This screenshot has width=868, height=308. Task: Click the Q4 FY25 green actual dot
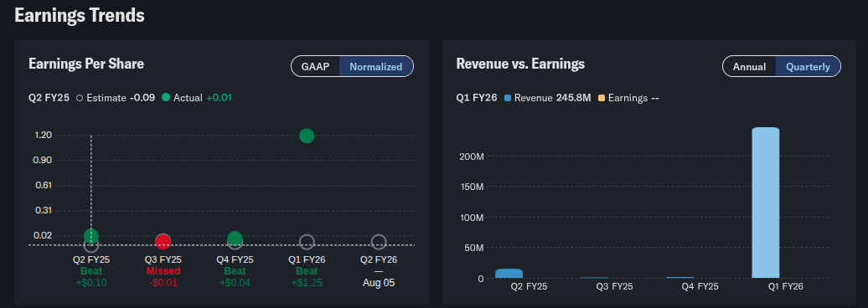pos(235,239)
